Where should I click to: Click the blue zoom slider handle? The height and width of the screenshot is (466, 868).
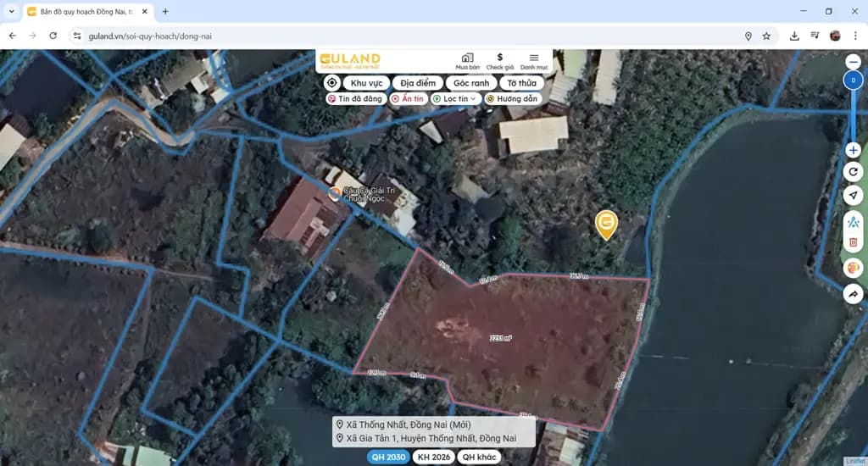pos(853,80)
